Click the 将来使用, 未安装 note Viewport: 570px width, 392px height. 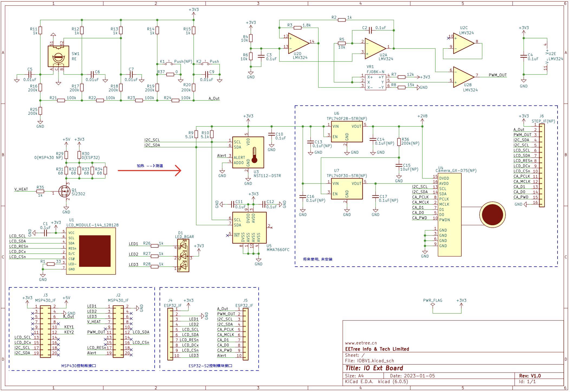[x=318, y=259]
